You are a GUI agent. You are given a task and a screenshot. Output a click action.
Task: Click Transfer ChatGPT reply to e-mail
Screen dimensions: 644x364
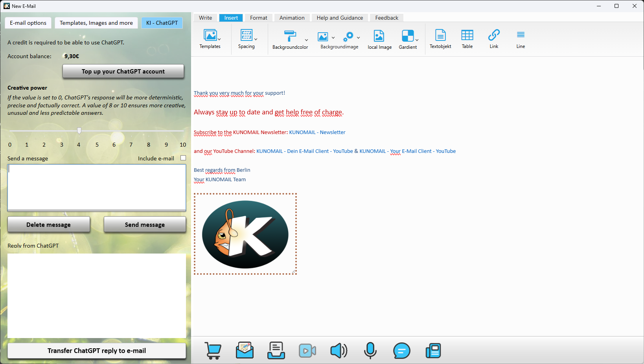(97, 351)
